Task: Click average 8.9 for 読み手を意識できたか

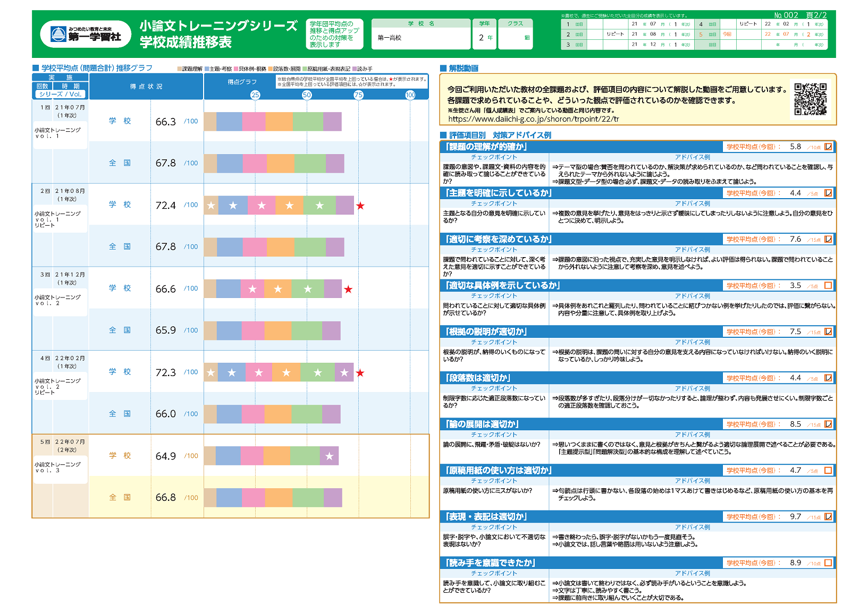Action: [x=795, y=563]
